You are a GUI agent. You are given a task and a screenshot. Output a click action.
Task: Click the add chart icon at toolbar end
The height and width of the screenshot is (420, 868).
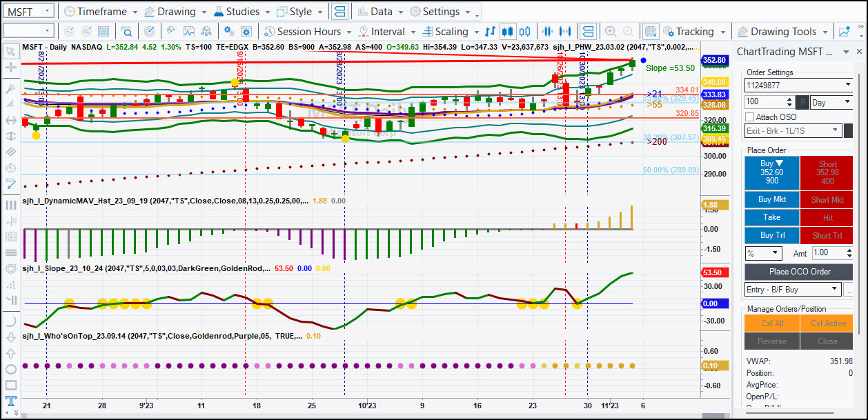coord(845,32)
